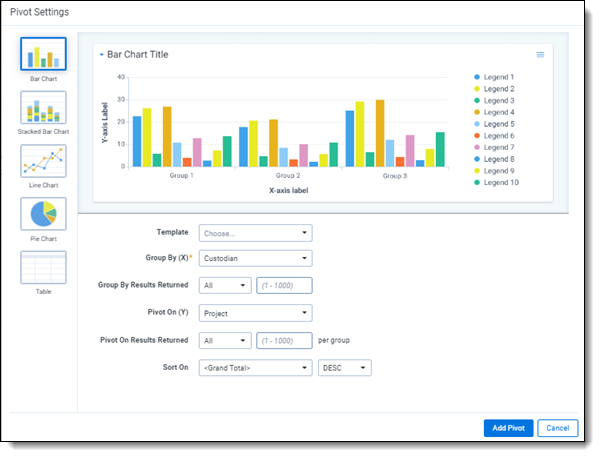The image size is (600, 457).
Task: Expand the Group By Custodian dropdown
Action: point(255,258)
